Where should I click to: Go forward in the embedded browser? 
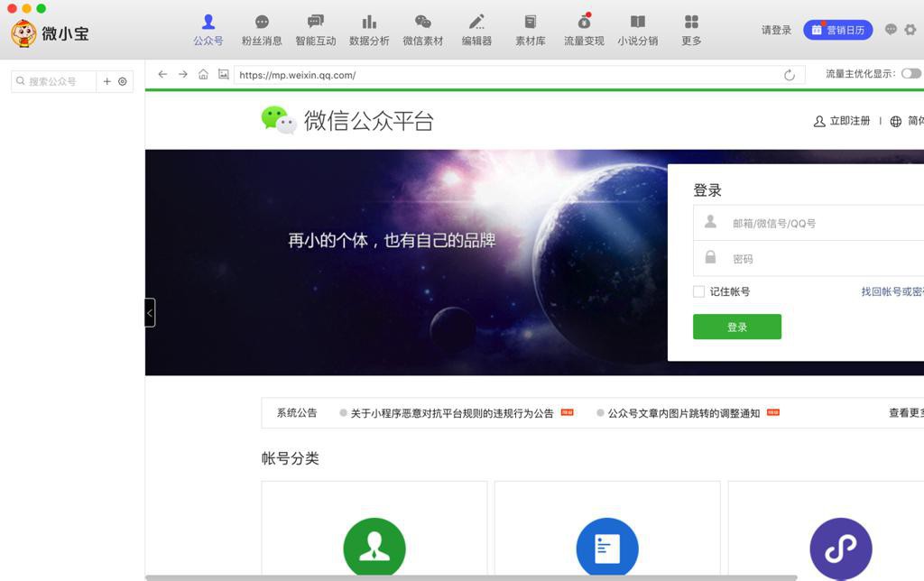pyautogui.click(x=182, y=74)
